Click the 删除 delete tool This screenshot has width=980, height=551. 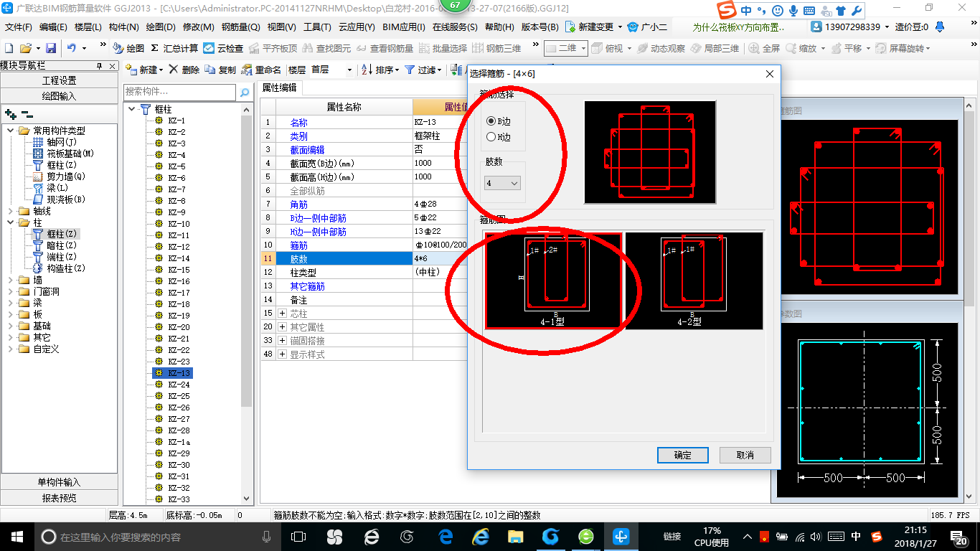pos(185,70)
